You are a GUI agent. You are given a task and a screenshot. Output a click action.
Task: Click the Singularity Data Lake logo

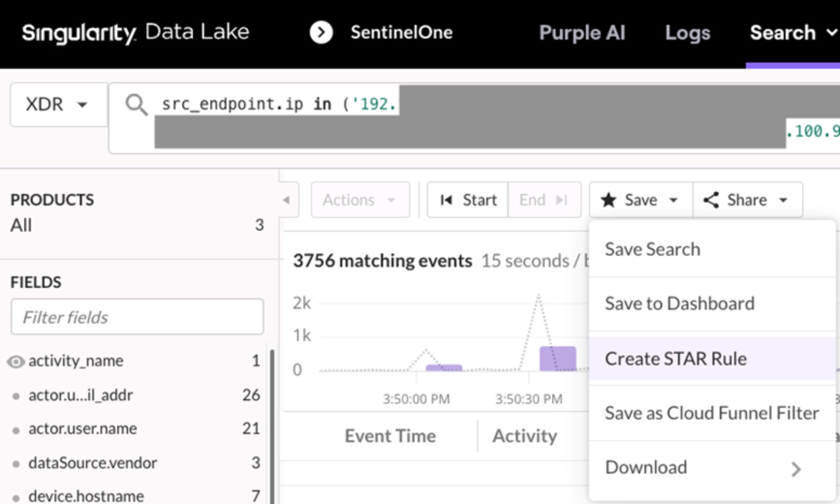pyautogui.click(x=135, y=33)
